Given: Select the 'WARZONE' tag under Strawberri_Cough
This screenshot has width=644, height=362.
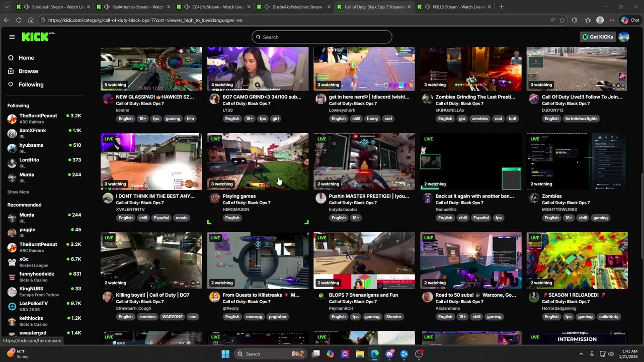Looking at the screenshot, I should [x=172, y=317].
